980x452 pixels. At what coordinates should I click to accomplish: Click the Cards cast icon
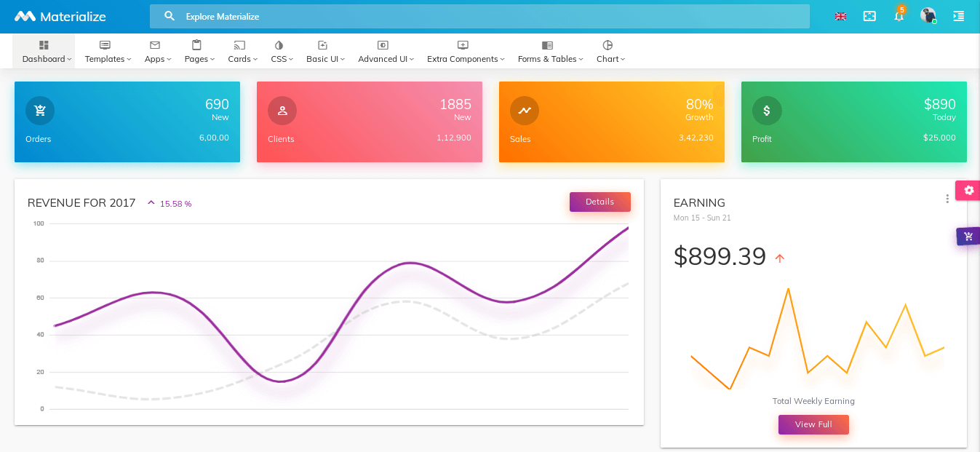[x=239, y=45]
